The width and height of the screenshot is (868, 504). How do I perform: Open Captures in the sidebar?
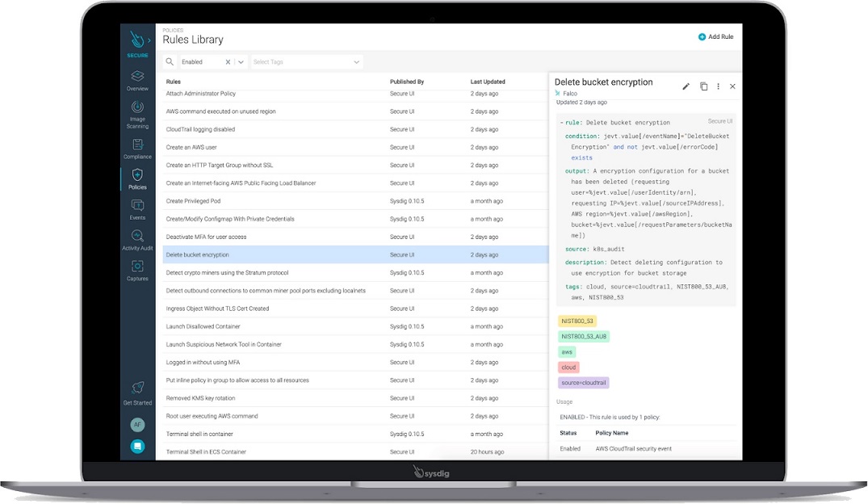[137, 271]
